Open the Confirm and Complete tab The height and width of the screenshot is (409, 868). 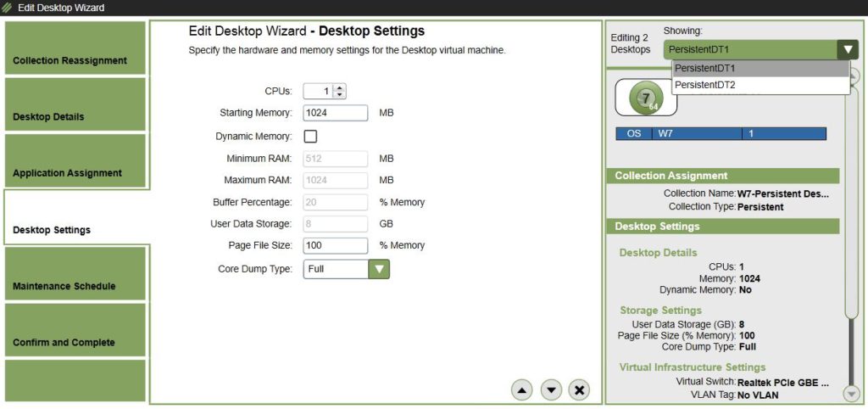point(75,330)
